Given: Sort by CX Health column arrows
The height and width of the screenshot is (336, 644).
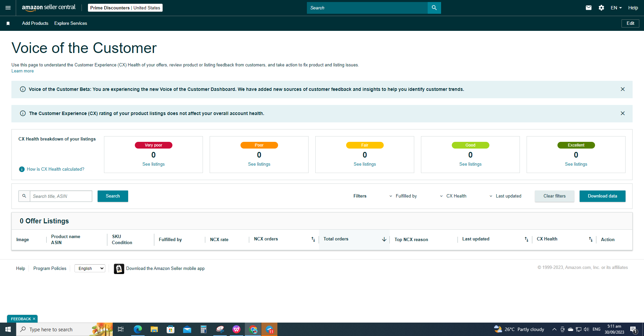Looking at the screenshot, I should [x=591, y=239].
